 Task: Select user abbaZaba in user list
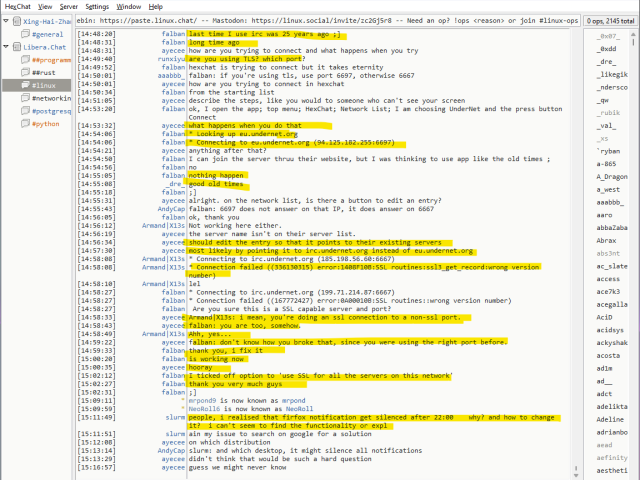(612, 228)
